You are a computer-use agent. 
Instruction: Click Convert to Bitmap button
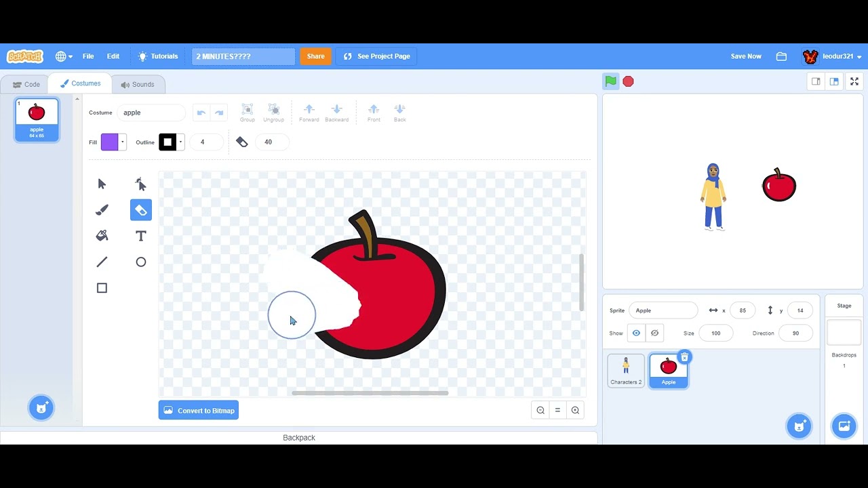[199, 411]
